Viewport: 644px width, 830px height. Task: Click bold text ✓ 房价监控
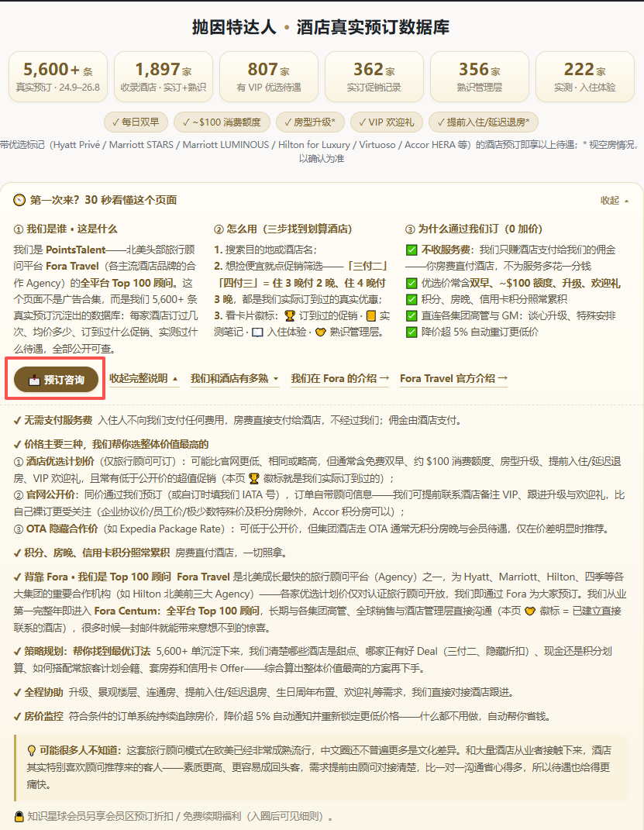point(39,716)
